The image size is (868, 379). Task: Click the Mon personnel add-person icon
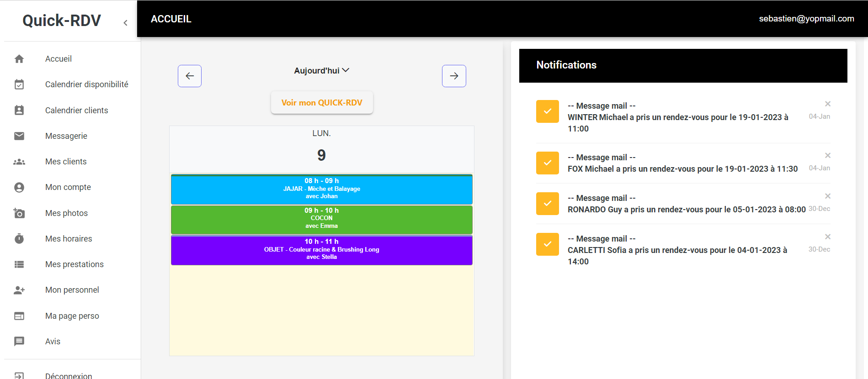point(19,290)
